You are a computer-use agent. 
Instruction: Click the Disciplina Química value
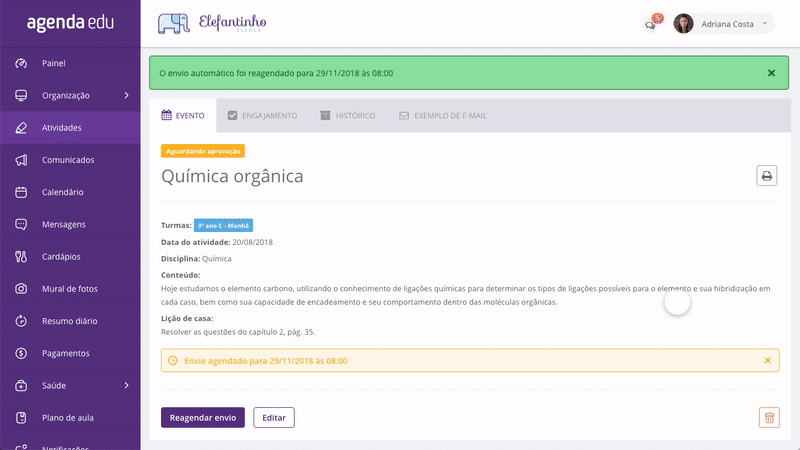(217, 259)
